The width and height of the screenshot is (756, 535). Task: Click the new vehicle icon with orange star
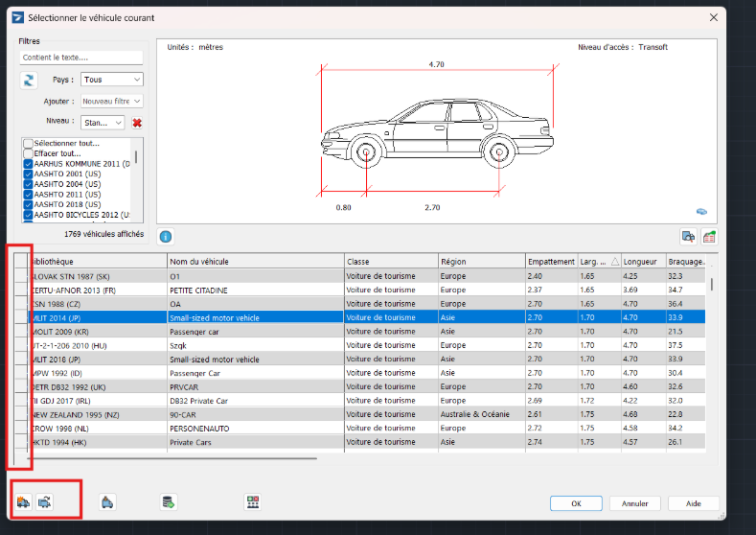tap(24, 501)
